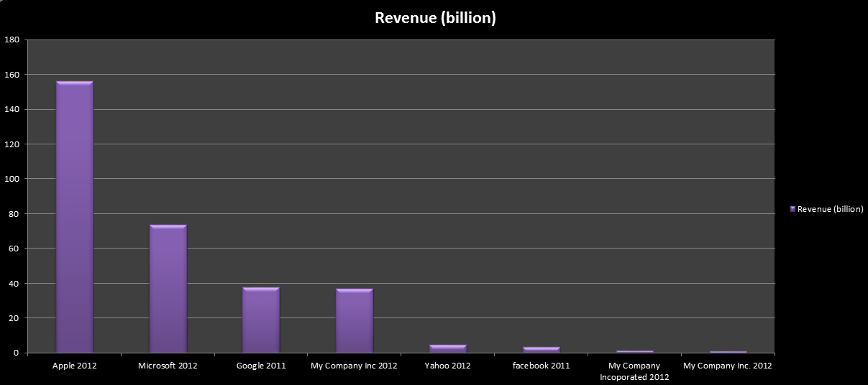
Task: Click the 0 value on y-axis
Action: (x=16, y=353)
